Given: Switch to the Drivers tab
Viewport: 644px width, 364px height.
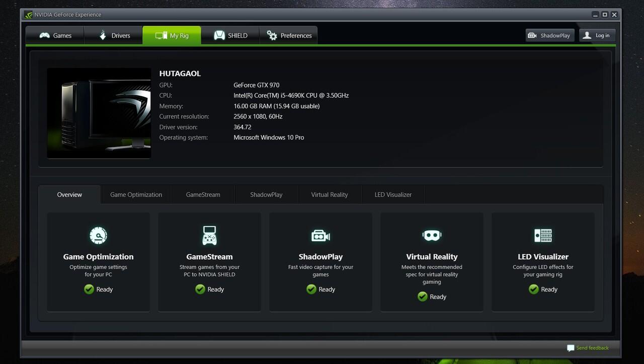Looking at the screenshot, I should coord(114,36).
